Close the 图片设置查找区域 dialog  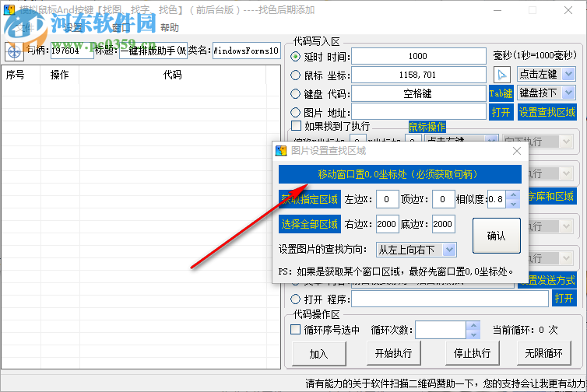click(x=517, y=151)
